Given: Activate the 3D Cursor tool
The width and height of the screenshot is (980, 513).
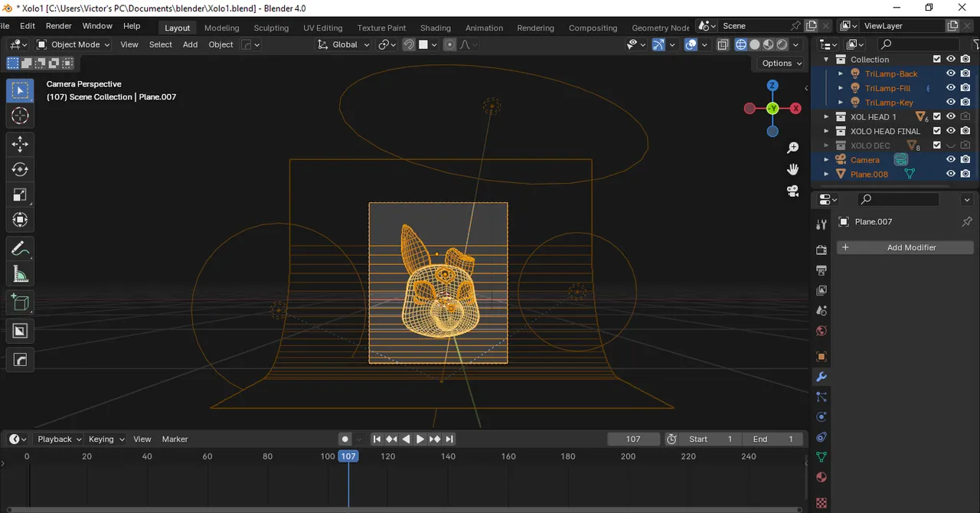Looking at the screenshot, I should (x=20, y=116).
